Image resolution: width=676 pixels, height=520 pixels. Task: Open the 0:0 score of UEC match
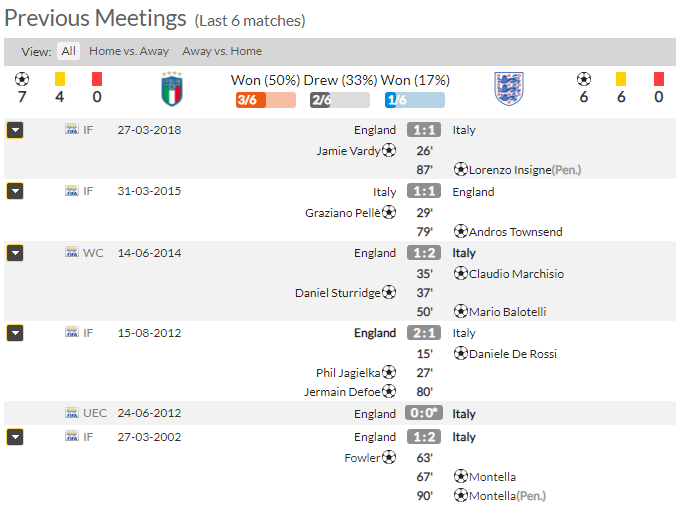(x=424, y=413)
